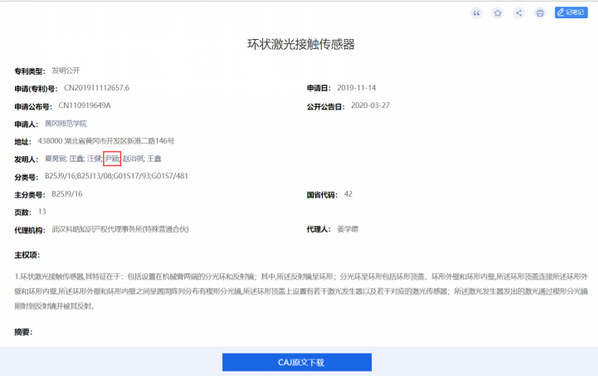Click publication number CN110919649A
598x376 pixels.
[85, 106]
